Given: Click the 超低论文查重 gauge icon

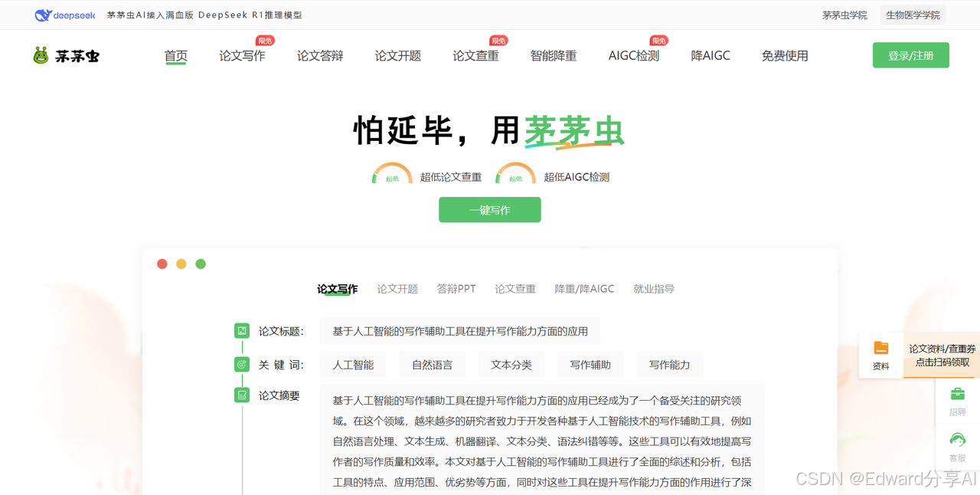Looking at the screenshot, I should pyautogui.click(x=393, y=173).
